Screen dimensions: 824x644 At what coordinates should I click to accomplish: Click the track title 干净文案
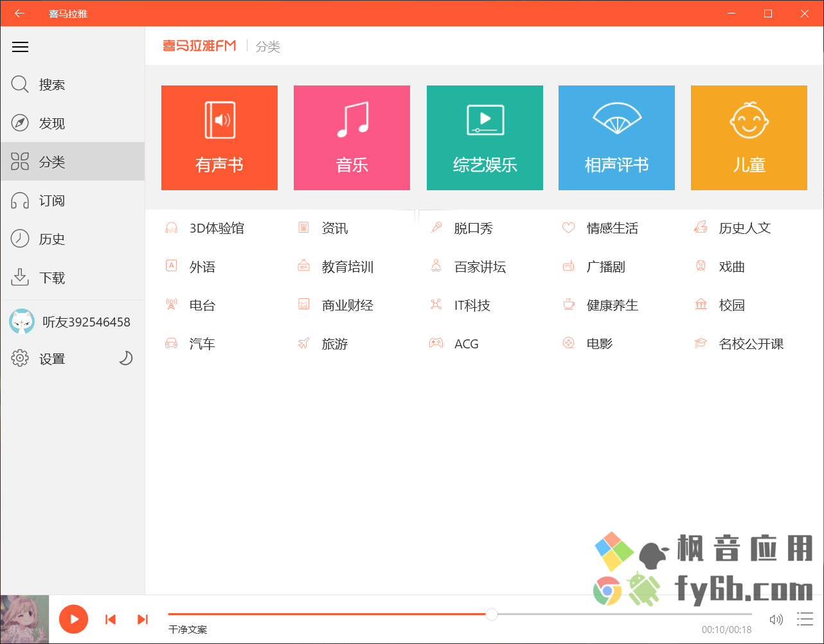(188, 629)
